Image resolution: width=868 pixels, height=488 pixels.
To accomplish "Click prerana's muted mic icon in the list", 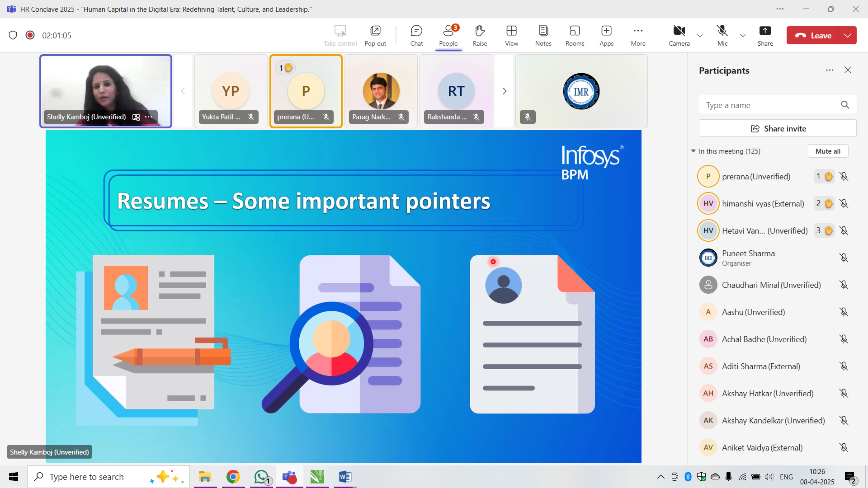I will pos(844,176).
